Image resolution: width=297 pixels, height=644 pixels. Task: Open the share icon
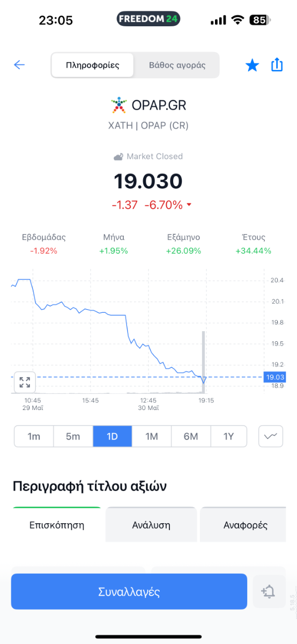pos(277,65)
